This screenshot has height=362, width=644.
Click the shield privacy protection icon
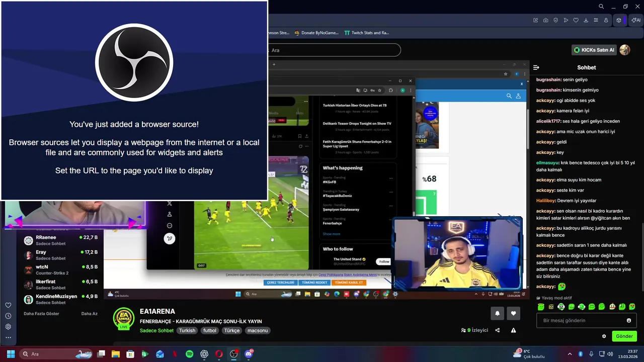(556, 20)
